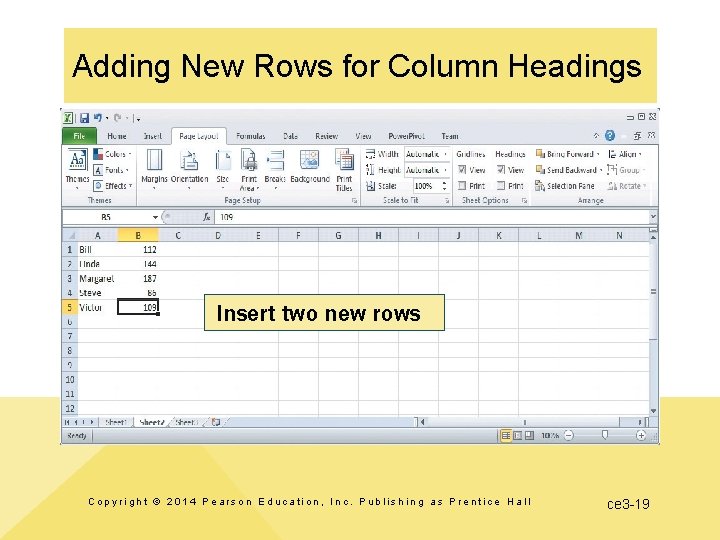
Task: Open the Orientation options
Action: (x=189, y=169)
